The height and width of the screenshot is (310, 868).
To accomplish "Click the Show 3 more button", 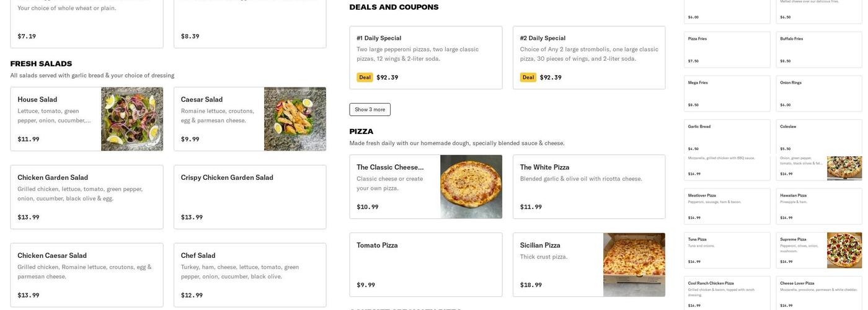I will point(370,110).
